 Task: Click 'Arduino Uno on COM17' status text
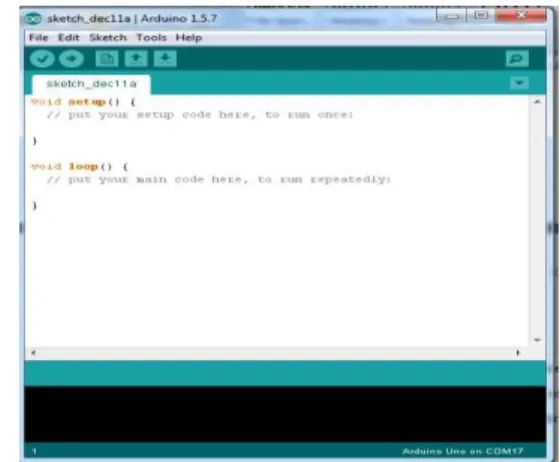(463, 451)
